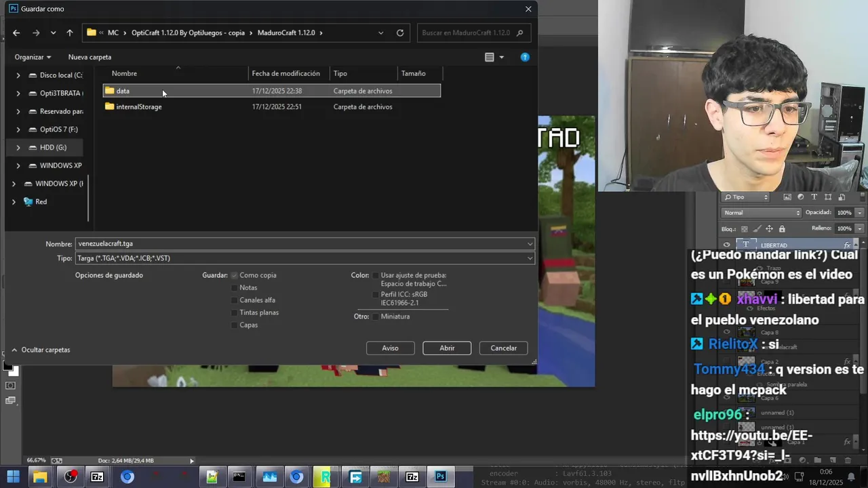Open the address bar history dropdown
The image size is (868, 488).
pos(380,33)
